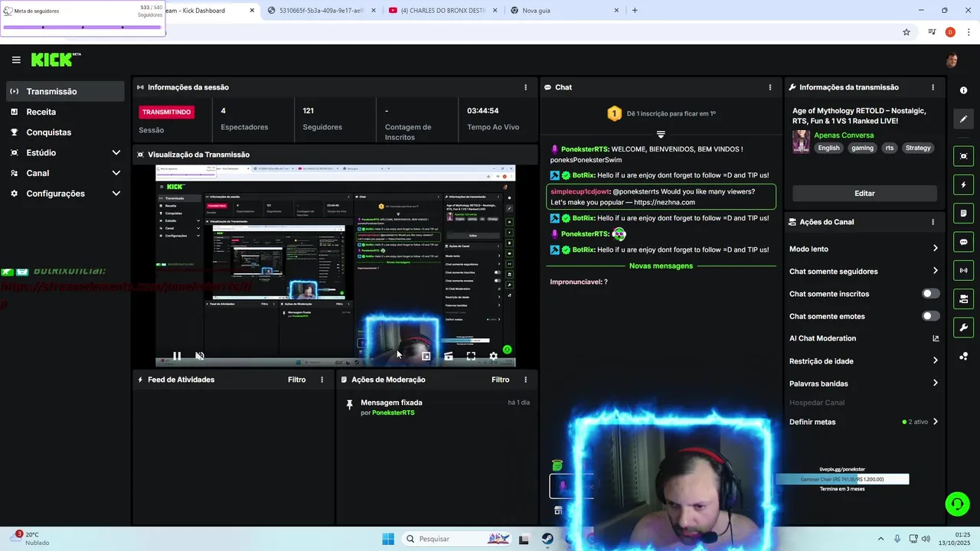980x551 pixels.
Task: Open the three-dots cluster icon in right rail
Action: pyautogui.click(x=963, y=356)
